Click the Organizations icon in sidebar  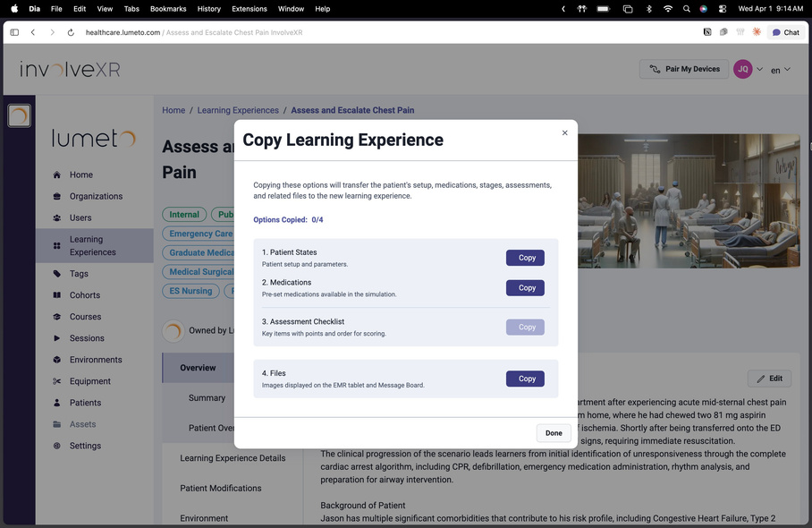pos(57,196)
